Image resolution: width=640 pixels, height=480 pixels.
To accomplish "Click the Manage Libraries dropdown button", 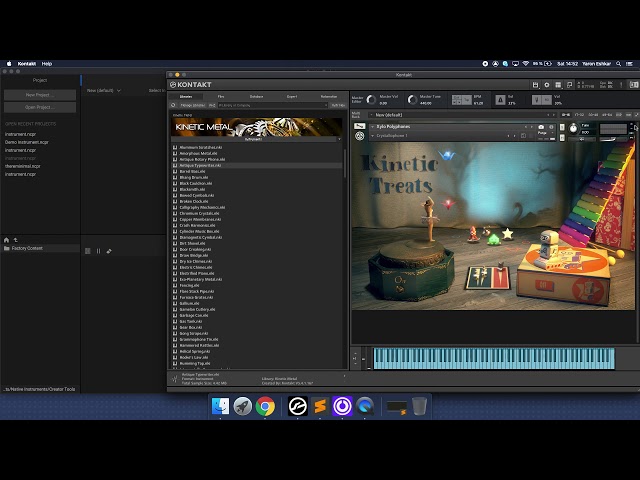I will tap(193, 105).
